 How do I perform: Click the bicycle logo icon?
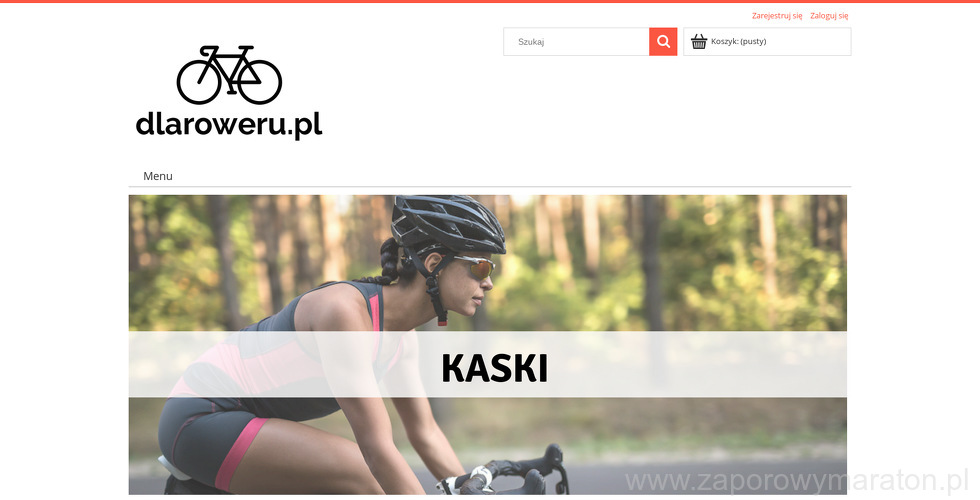point(229,74)
